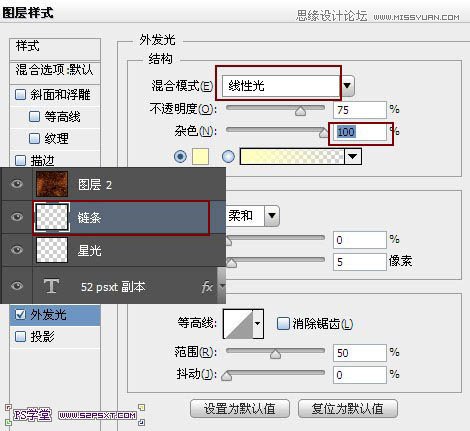470x431 pixels.
Task: Uncheck the 外发光 checkbox
Action: (21, 314)
